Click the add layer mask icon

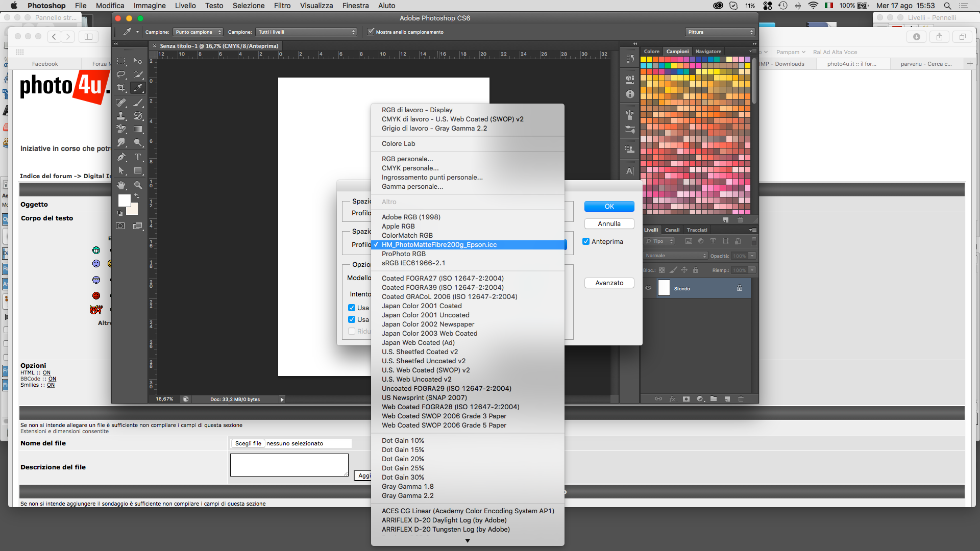point(686,399)
